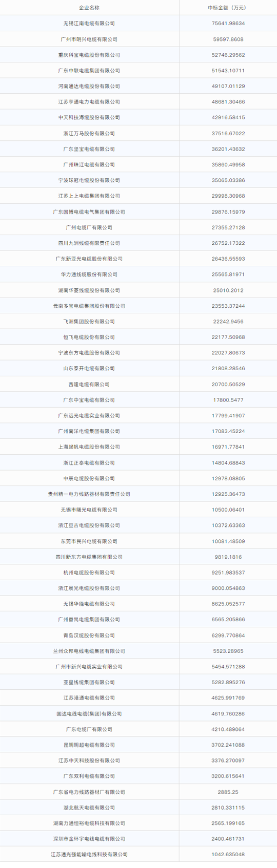Select 山东泰开电缆有限公司

(89, 368)
